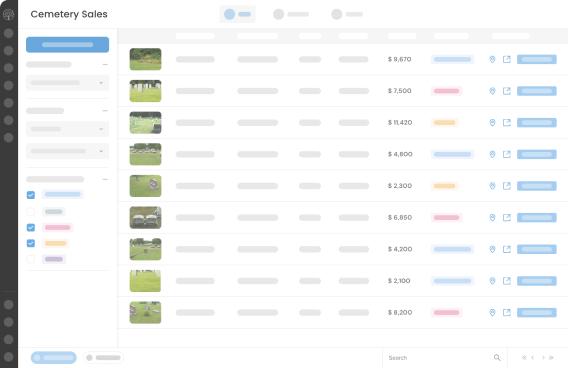Show map location for the $7,500 listing
The width and height of the screenshot is (568, 368).
(492, 91)
